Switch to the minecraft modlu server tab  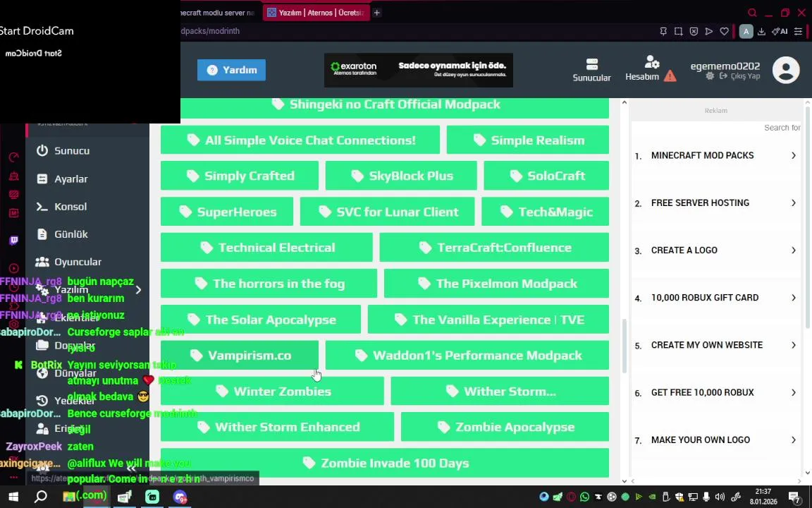pos(218,13)
